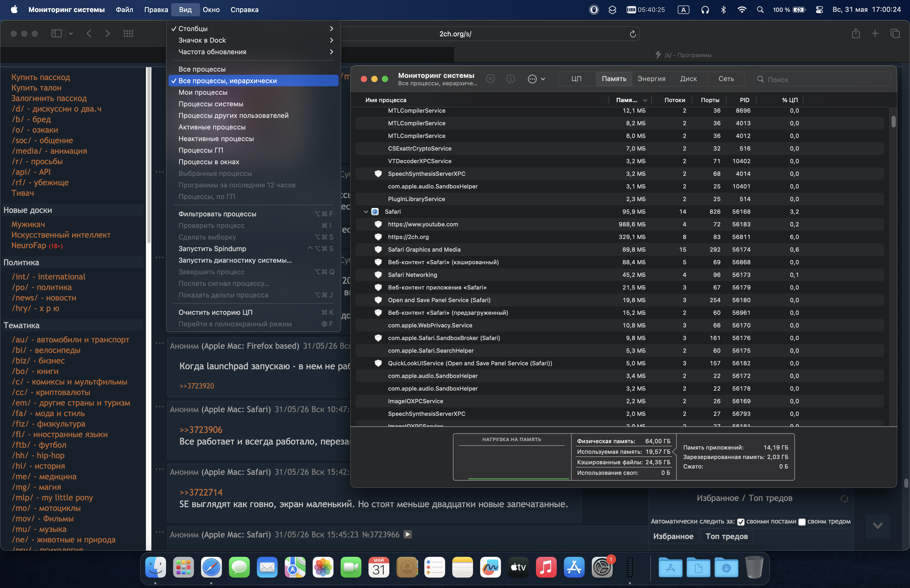
Task: Click the Safari address bar showing 2ch.org/s/
Action: tap(455, 34)
